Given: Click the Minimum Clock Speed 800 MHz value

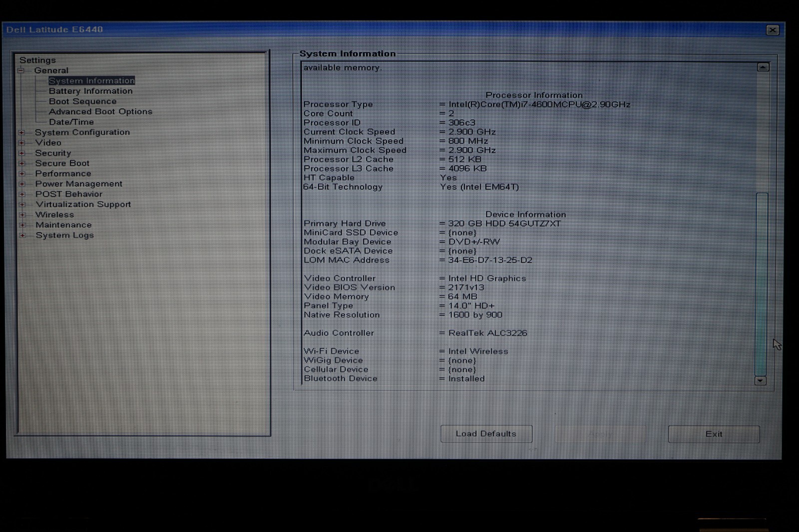Looking at the screenshot, I should point(468,141).
